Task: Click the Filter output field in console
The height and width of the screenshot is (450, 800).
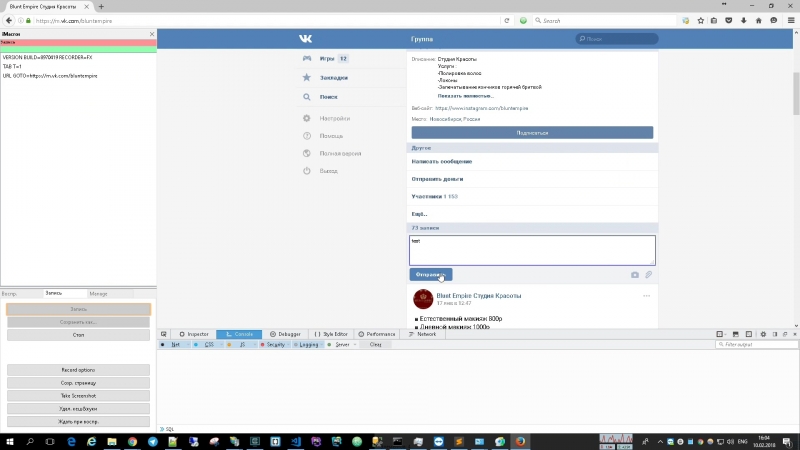Action: pyautogui.click(x=757, y=345)
